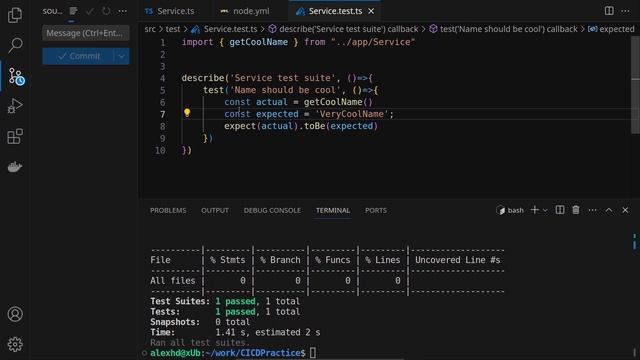This screenshot has width=640, height=360.
Task: Click the 'All files' row in coverage table
Action: click(x=327, y=281)
